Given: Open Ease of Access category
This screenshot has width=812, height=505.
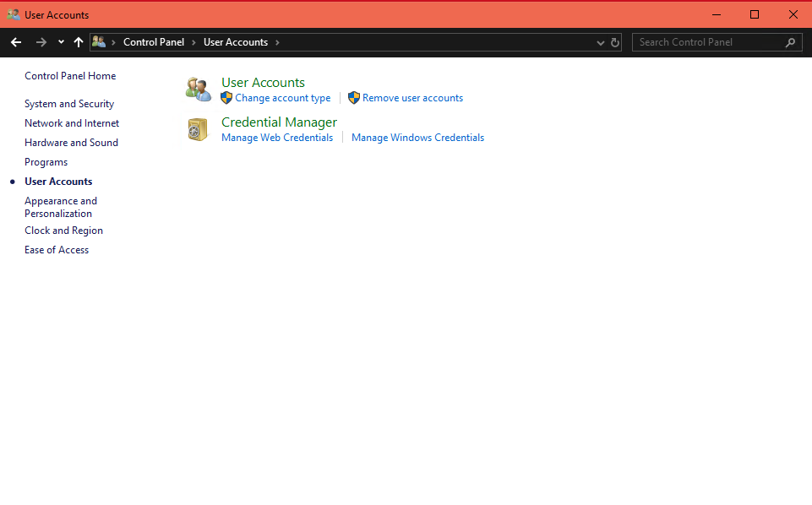Looking at the screenshot, I should 57,250.
